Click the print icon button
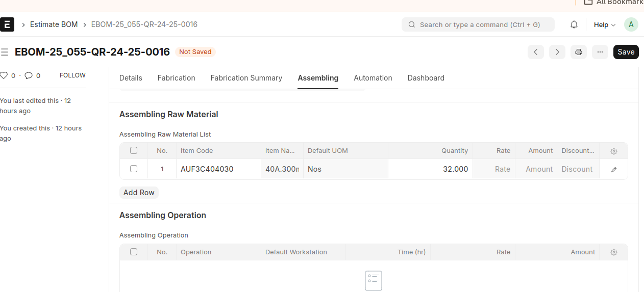 (x=579, y=52)
